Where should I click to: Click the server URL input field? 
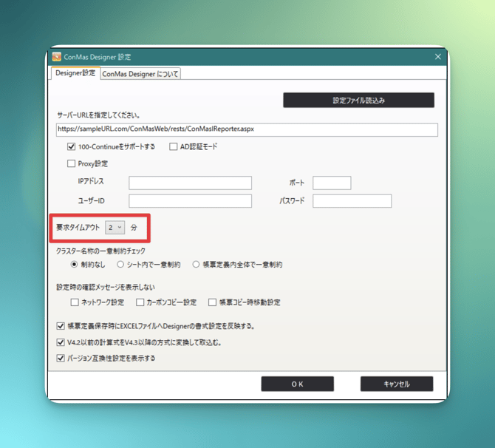coord(247,129)
